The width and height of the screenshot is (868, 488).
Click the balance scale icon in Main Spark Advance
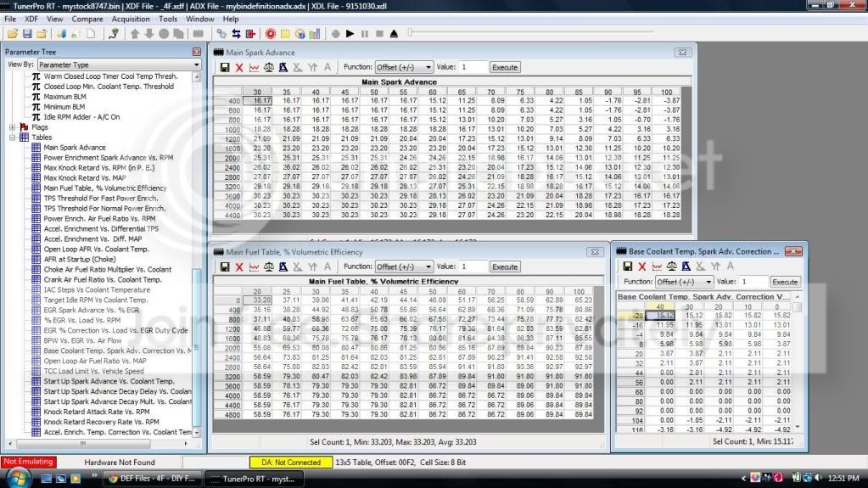tap(268, 67)
